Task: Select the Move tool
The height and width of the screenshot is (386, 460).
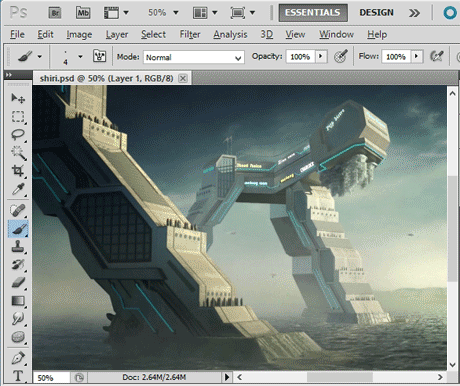Action: click(x=18, y=98)
